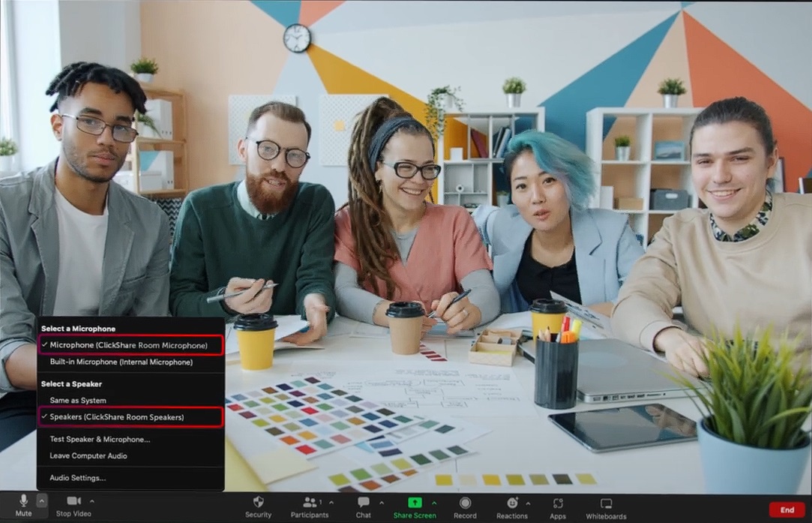
Task: Open the Participants panel
Action: click(x=309, y=503)
